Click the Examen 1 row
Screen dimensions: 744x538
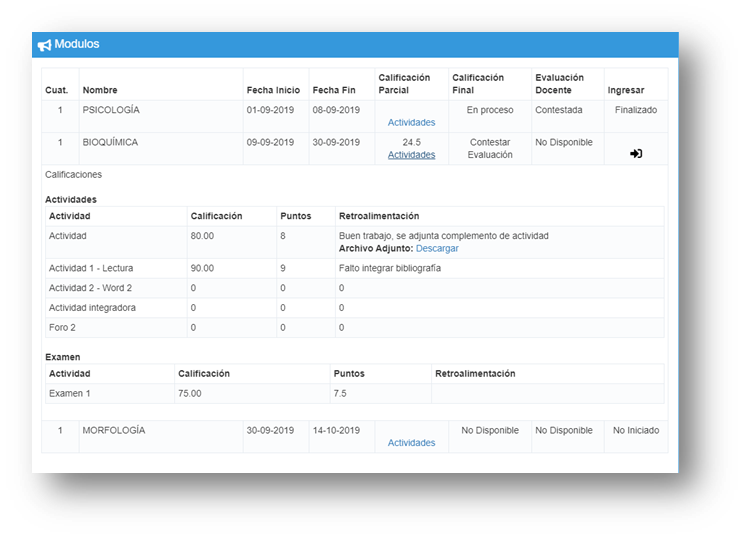pos(355,394)
